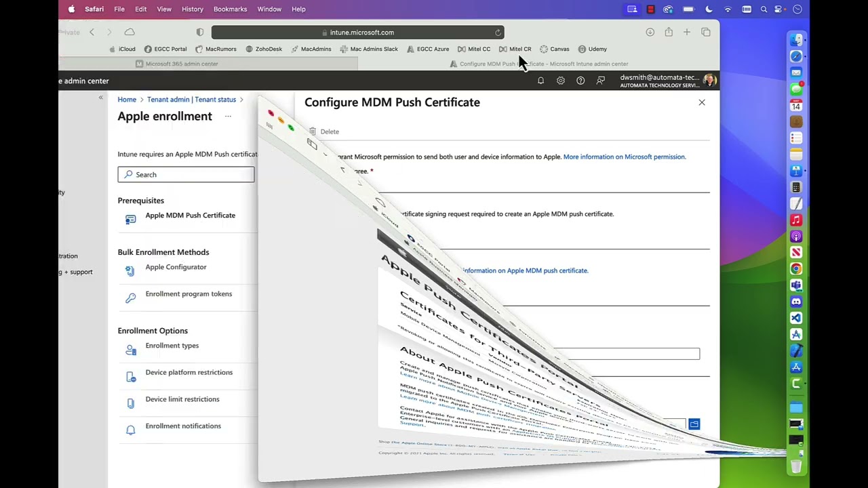Open Enrollment notifications
The height and width of the screenshot is (488, 868).
pos(183,426)
